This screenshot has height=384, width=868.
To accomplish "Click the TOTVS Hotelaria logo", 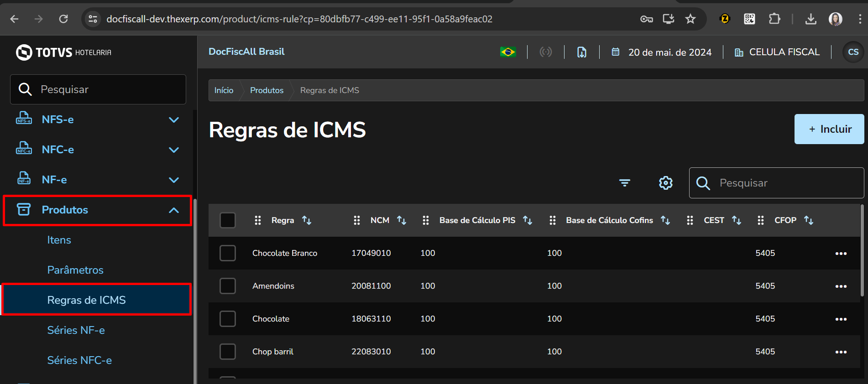I will [x=63, y=52].
